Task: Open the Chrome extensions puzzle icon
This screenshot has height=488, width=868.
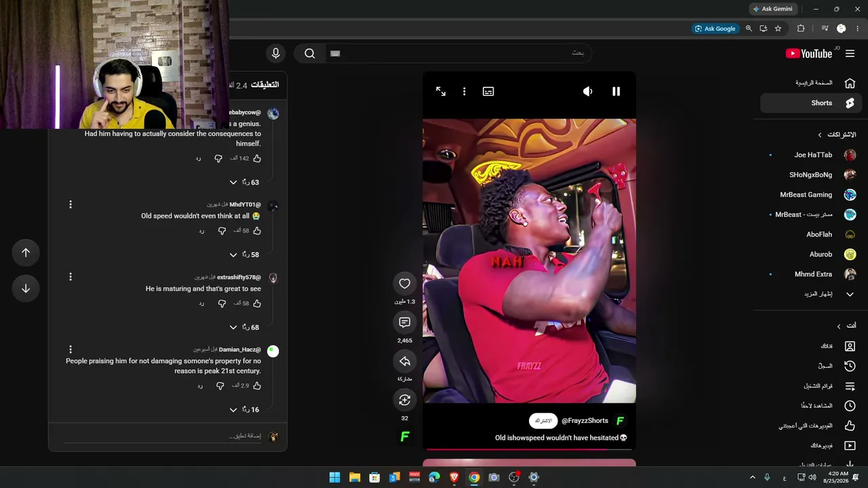Action: pyautogui.click(x=801, y=28)
